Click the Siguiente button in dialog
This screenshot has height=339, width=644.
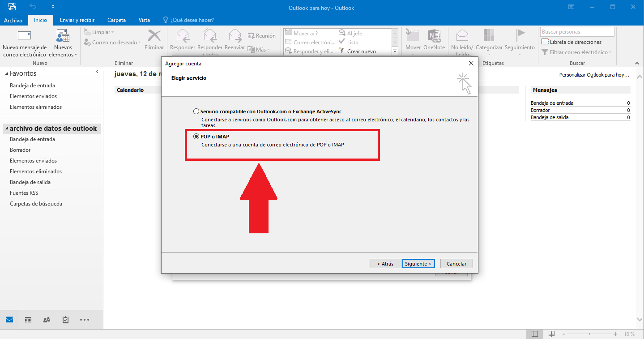(x=418, y=264)
